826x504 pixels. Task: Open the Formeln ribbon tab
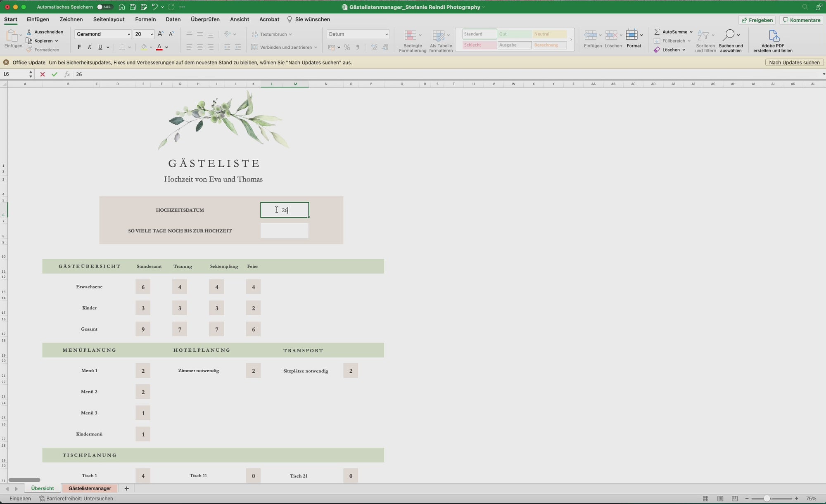[145, 19]
